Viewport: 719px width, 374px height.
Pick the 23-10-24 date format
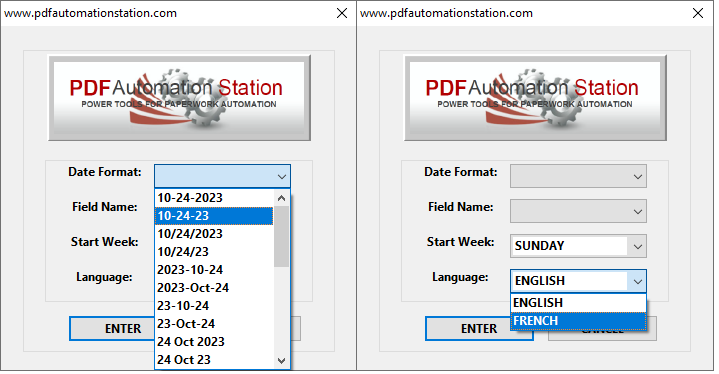click(x=214, y=306)
